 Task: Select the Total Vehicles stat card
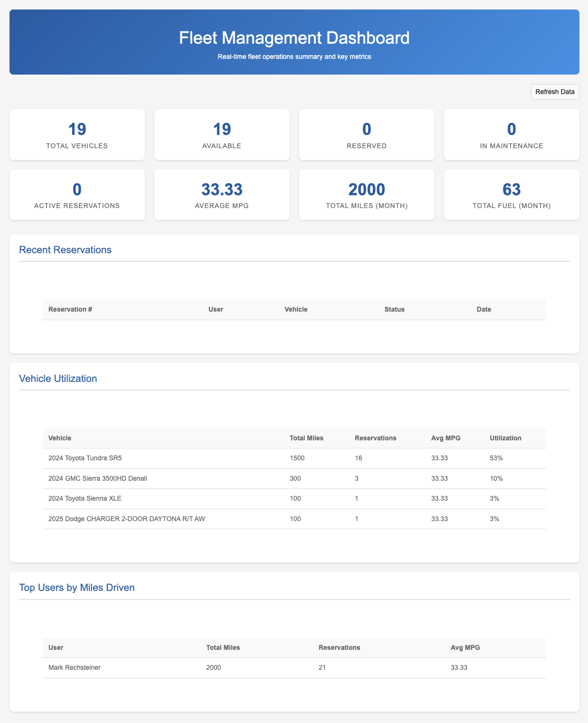point(77,135)
